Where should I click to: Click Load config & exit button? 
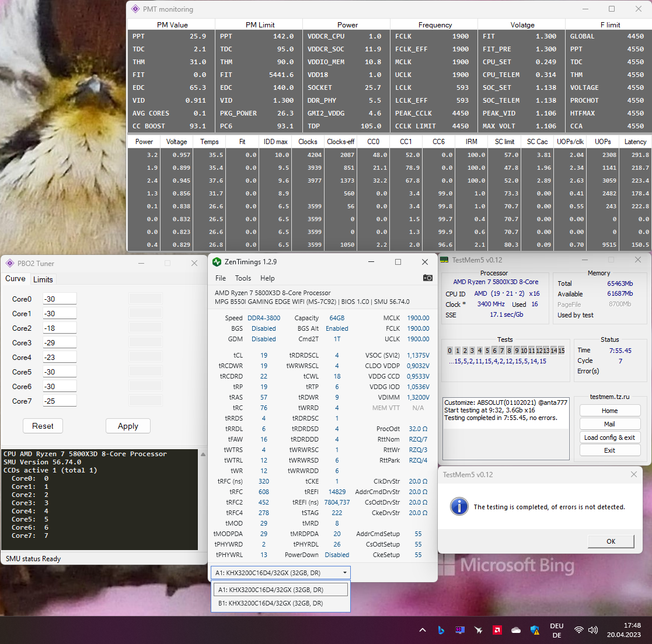pyautogui.click(x=609, y=437)
